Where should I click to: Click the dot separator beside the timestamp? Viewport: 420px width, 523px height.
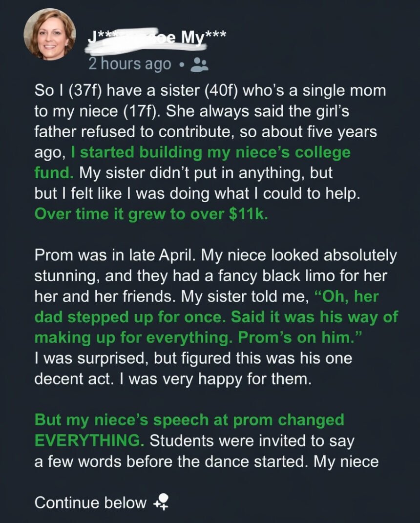pos(181,64)
